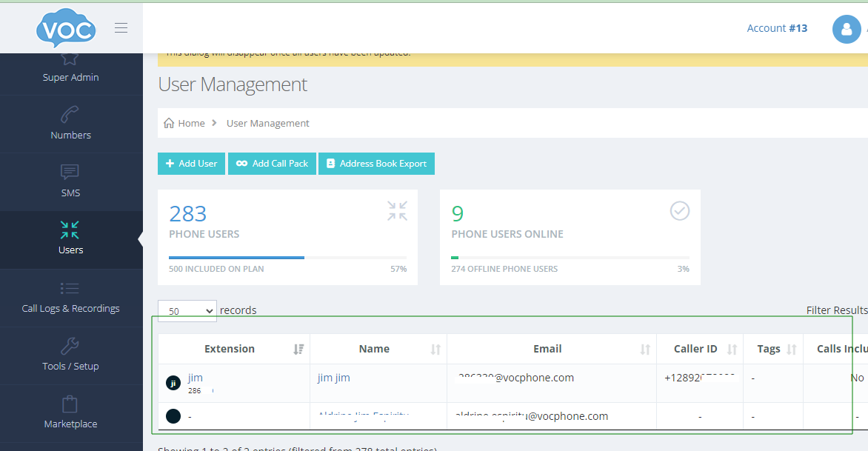Click the Numbers phone icon
Viewport: 868px width, 451px height.
point(70,115)
